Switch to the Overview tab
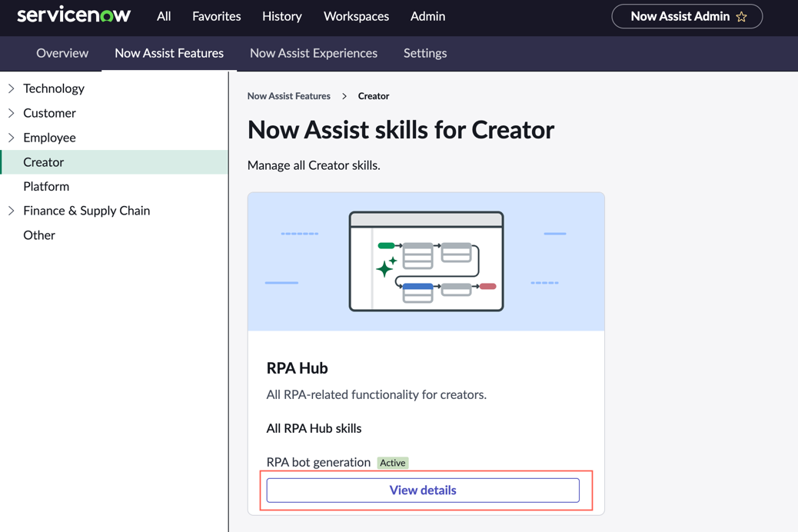The image size is (798, 532). pyautogui.click(x=62, y=53)
